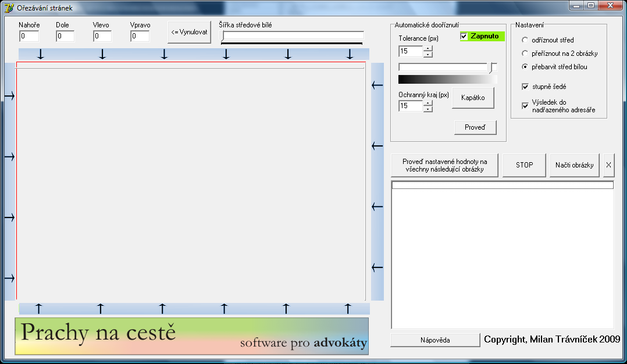627x364 pixels.
Task: Toggle 'Výsledek do nadřazeného adresáře' checkbox
Action: point(525,106)
